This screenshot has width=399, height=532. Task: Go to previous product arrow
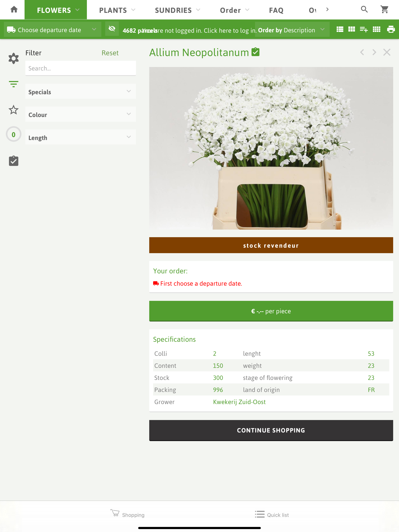(x=362, y=52)
